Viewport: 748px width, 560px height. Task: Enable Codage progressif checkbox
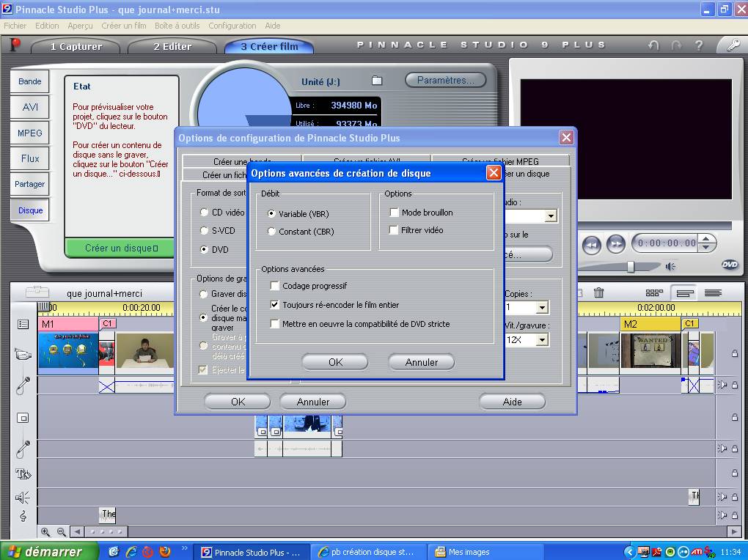tap(275, 286)
